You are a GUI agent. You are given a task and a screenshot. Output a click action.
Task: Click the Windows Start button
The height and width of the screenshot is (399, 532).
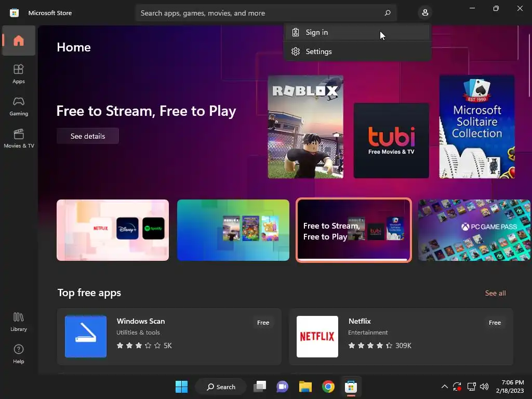tap(181, 387)
